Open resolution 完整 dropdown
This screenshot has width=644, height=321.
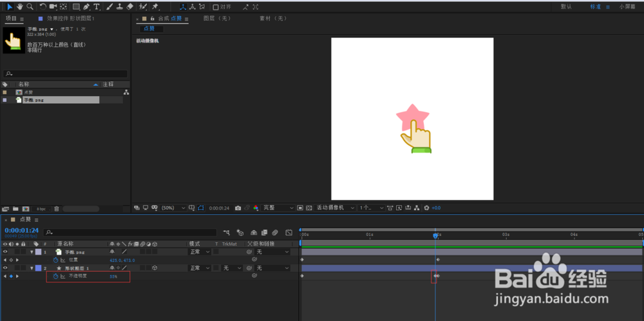click(x=278, y=208)
